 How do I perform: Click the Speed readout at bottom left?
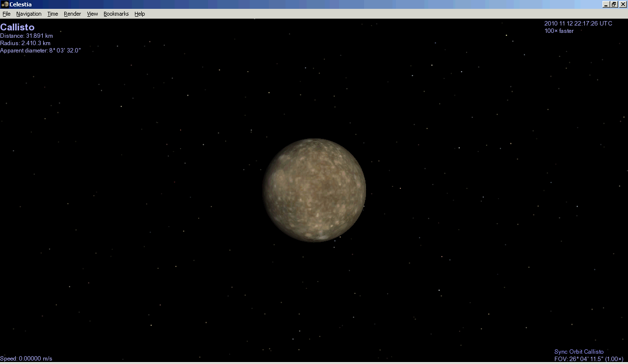pyautogui.click(x=26, y=359)
